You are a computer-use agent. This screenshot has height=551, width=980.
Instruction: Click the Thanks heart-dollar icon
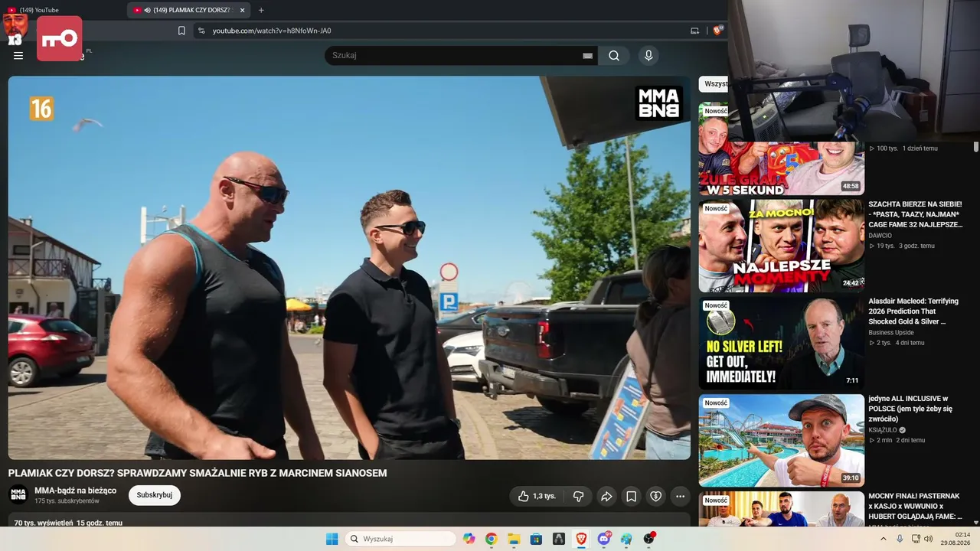pyautogui.click(x=655, y=496)
